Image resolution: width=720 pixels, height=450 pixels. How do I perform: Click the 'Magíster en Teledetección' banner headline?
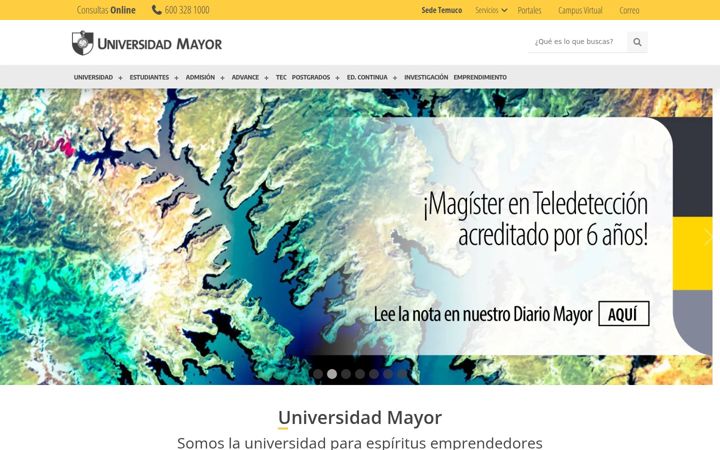[535, 219]
